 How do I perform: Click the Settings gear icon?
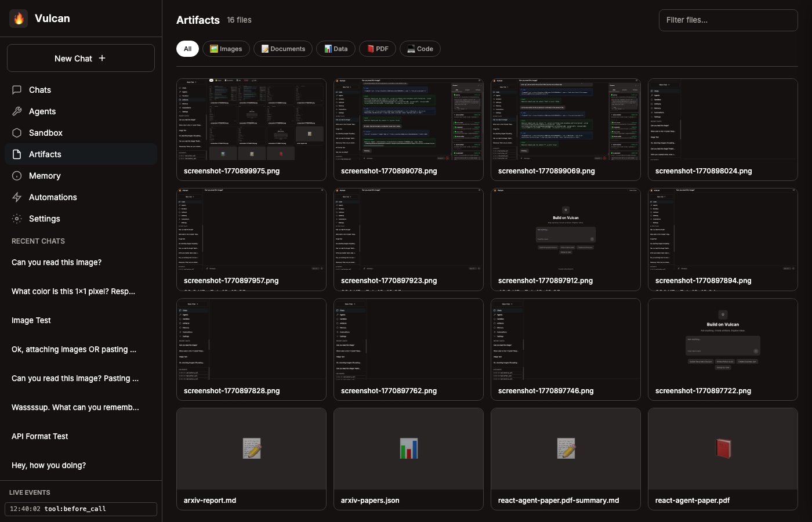pyautogui.click(x=17, y=219)
